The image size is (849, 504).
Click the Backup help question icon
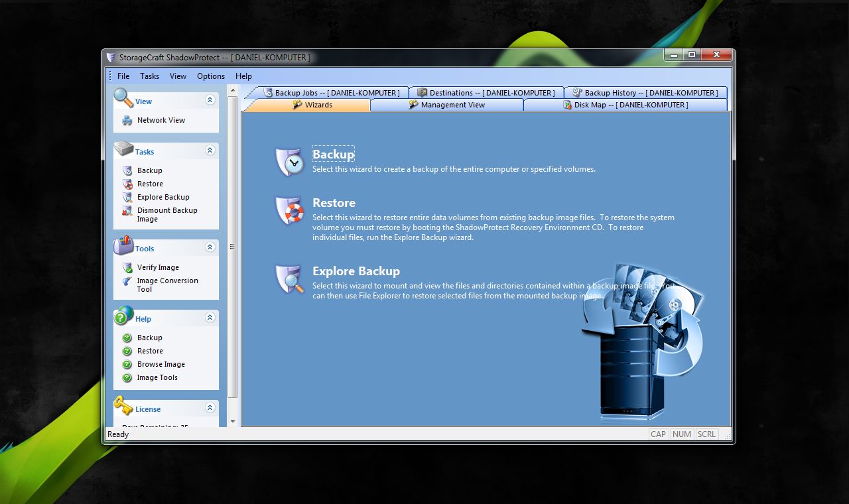[x=127, y=338]
